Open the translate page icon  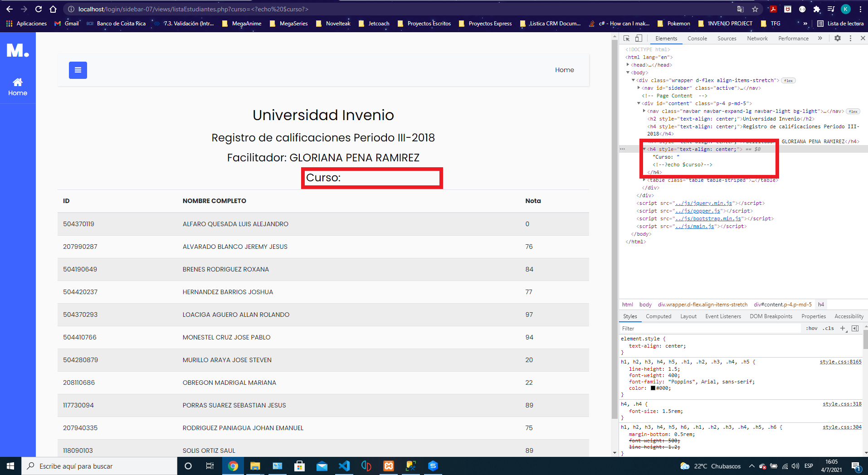coord(741,9)
